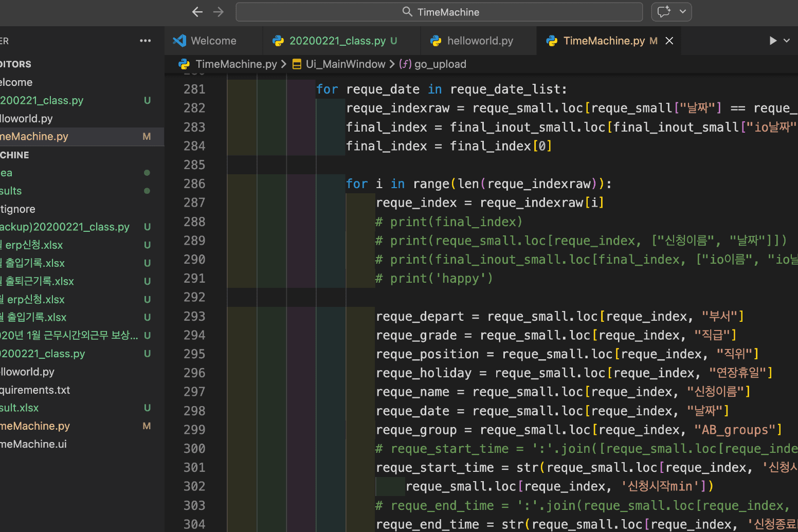The width and height of the screenshot is (798, 532).
Task: Click line number 281 in the gutter
Action: tap(194, 89)
